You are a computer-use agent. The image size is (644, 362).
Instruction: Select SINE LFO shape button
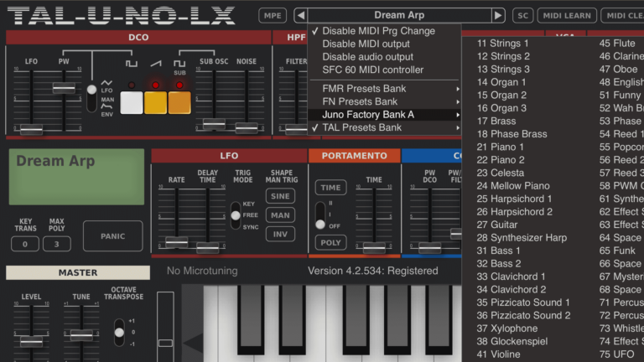point(280,196)
